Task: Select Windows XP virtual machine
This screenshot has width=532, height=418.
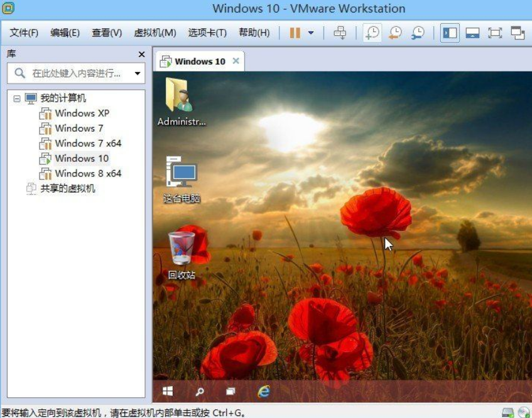Action: coord(82,113)
